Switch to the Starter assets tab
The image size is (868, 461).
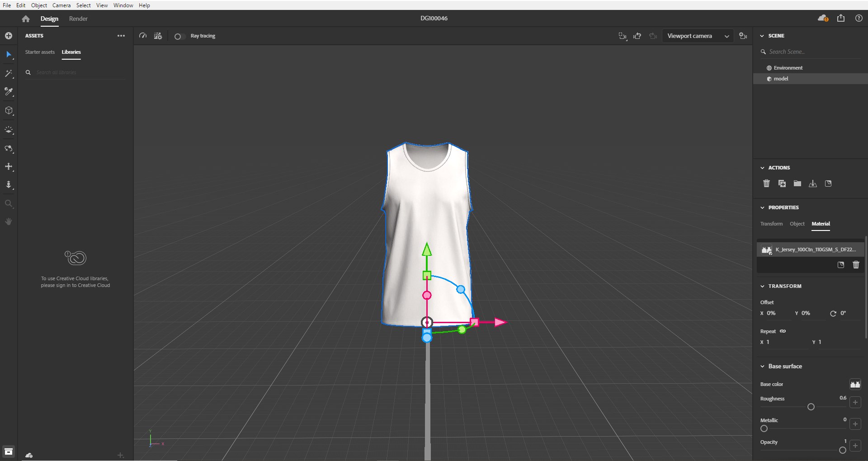pos(40,52)
